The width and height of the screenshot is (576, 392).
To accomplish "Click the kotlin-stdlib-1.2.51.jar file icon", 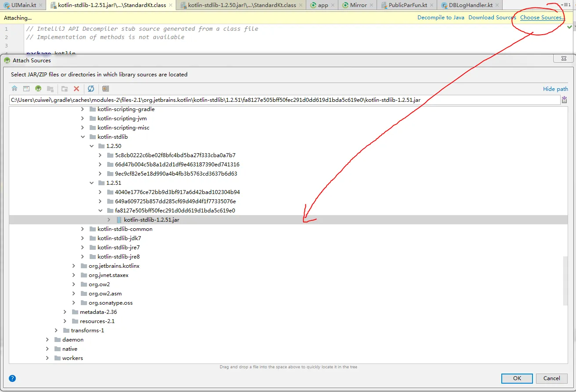I will tap(119, 219).
